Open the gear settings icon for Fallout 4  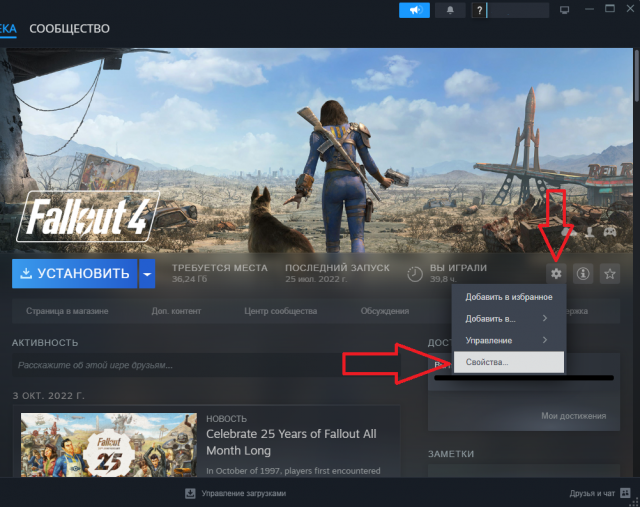point(557,273)
